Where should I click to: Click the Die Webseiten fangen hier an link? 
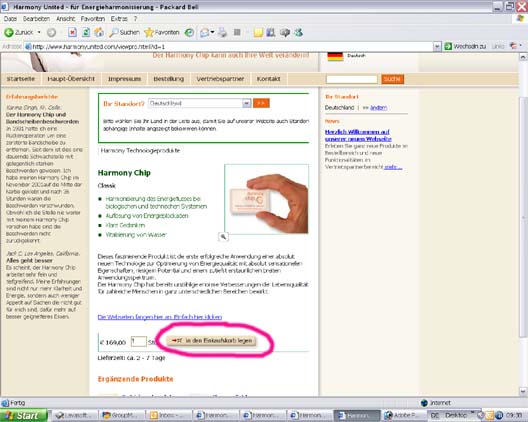coord(160,317)
